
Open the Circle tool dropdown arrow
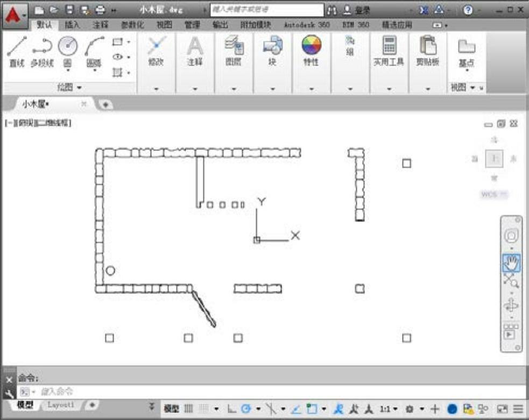[68, 70]
